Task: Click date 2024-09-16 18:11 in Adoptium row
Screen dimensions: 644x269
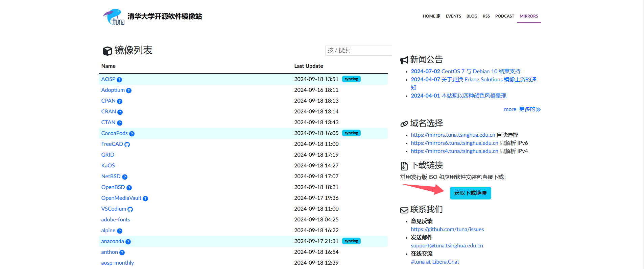Action: click(x=316, y=90)
